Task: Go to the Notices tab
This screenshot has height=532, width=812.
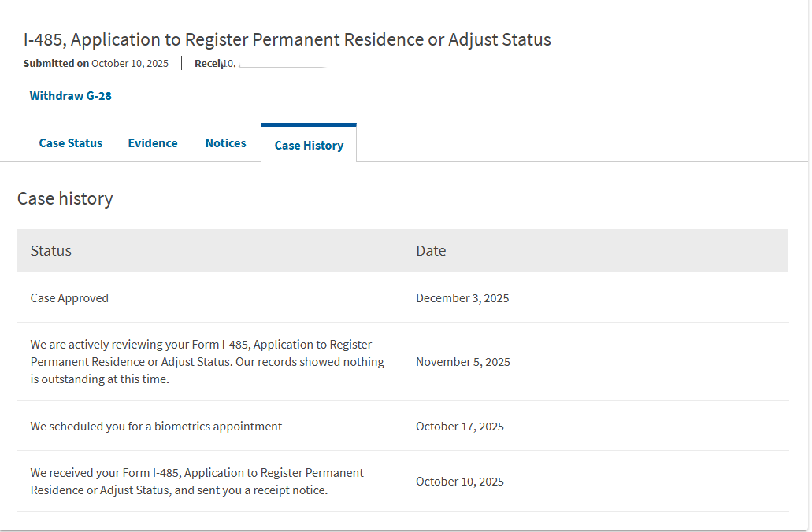Action: pos(226,143)
